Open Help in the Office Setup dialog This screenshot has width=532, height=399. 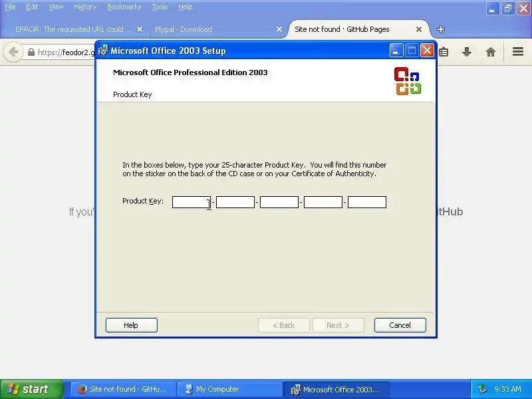click(x=131, y=325)
